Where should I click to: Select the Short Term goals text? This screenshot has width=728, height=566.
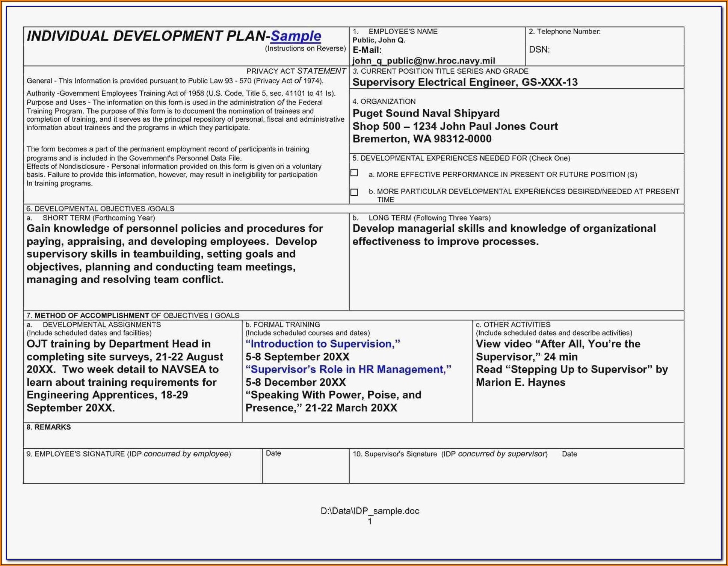(x=175, y=254)
